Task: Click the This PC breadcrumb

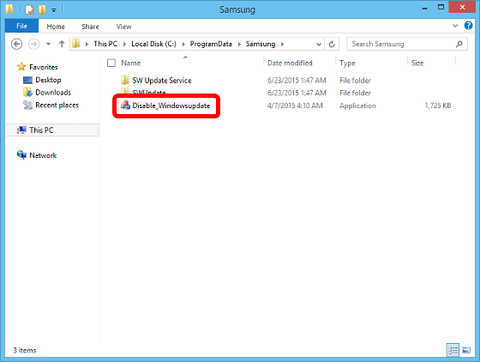Action: (105, 44)
